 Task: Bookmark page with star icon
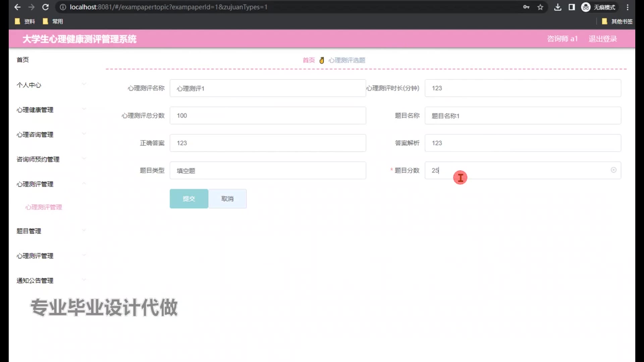click(540, 7)
